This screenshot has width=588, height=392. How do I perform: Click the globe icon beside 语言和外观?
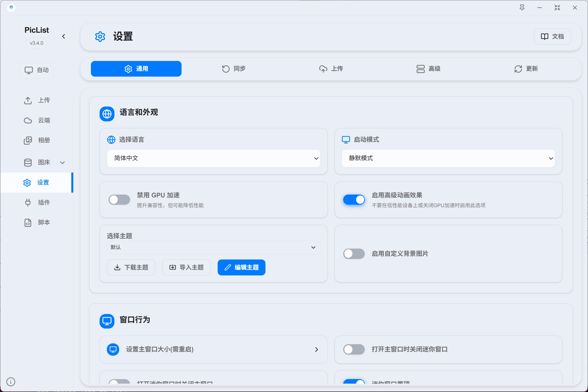point(107,114)
